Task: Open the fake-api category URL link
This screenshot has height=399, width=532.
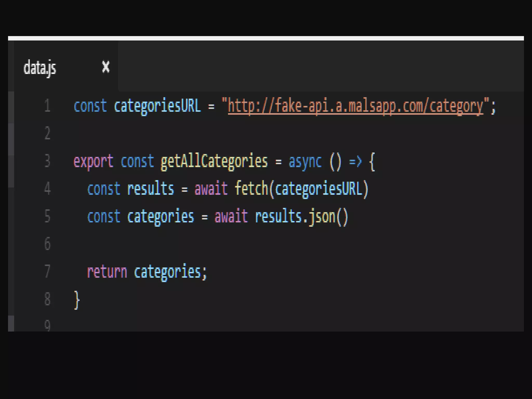Action: pos(355,106)
